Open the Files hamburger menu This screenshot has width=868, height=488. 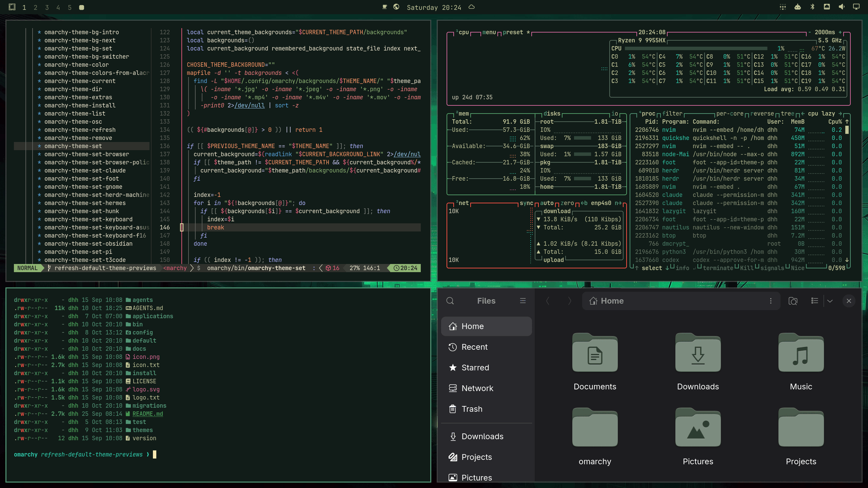[522, 301]
